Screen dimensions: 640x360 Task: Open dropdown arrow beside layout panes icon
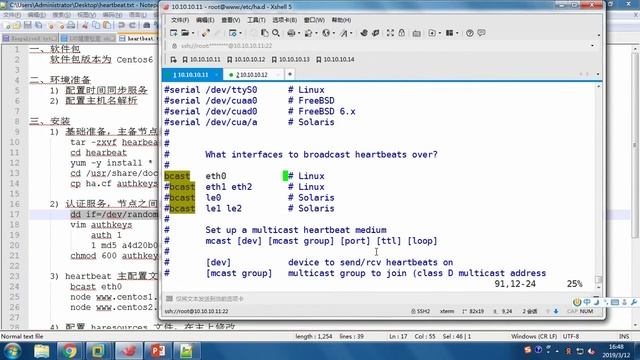coord(457,33)
